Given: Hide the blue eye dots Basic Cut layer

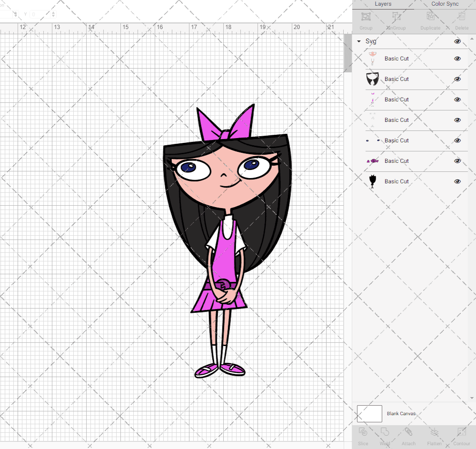Looking at the screenshot, I should [x=457, y=140].
